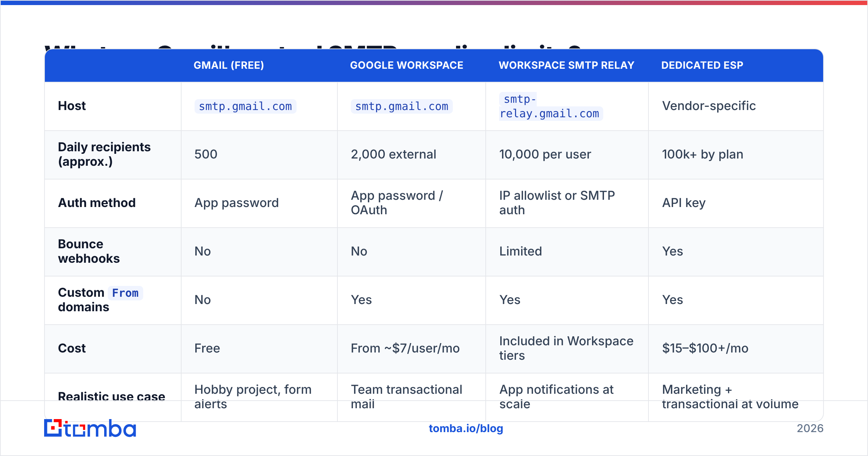The height and width of the screenshot is (456, 868).
Task: Click the Cost row label
Action: pos(72,349)
